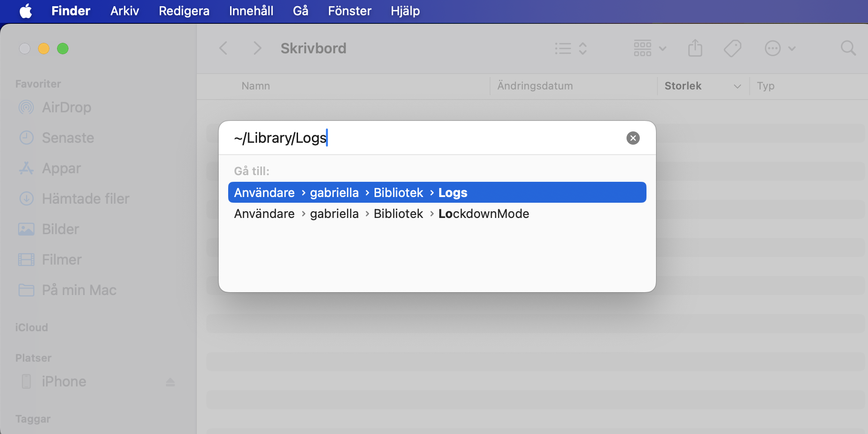Sort by Ändringsdatum column header

[535, 86]
